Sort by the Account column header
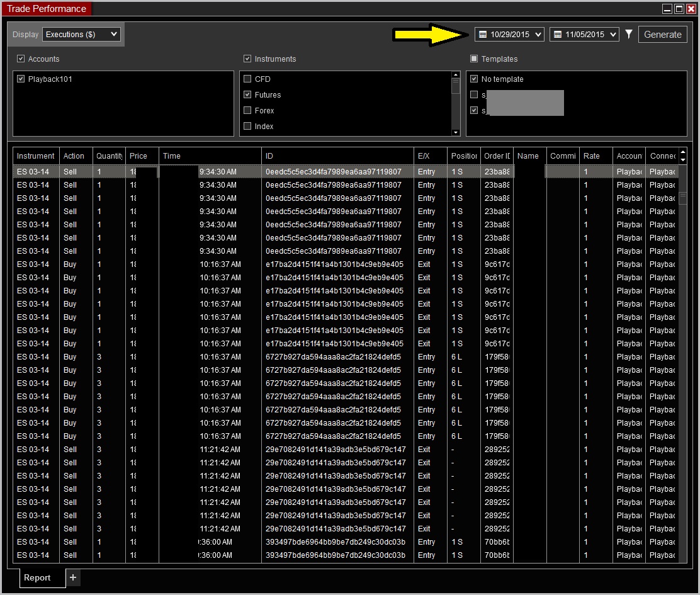This screenshot has width=700, height=595. click(629, 156)
